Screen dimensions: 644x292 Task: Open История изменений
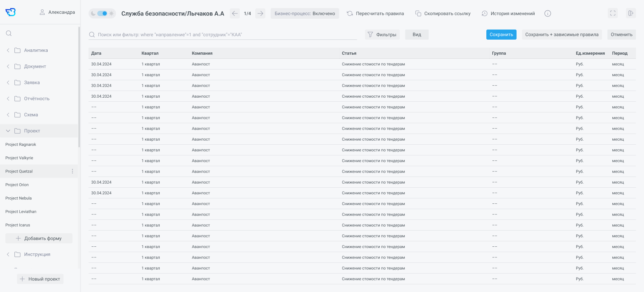click(508, 13)
